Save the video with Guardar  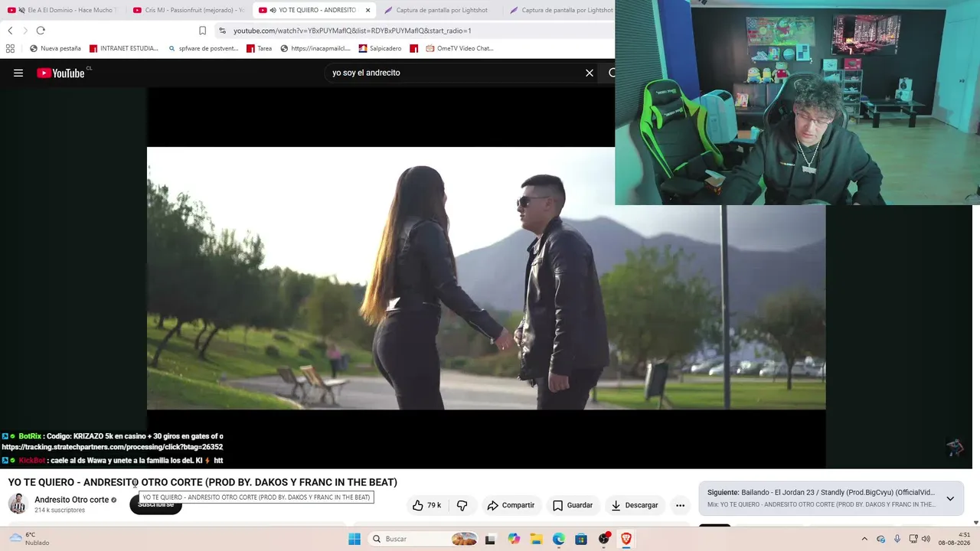point(573,505)
